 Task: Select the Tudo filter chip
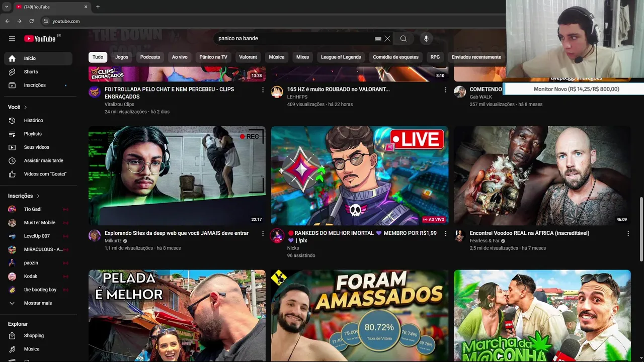98,57
